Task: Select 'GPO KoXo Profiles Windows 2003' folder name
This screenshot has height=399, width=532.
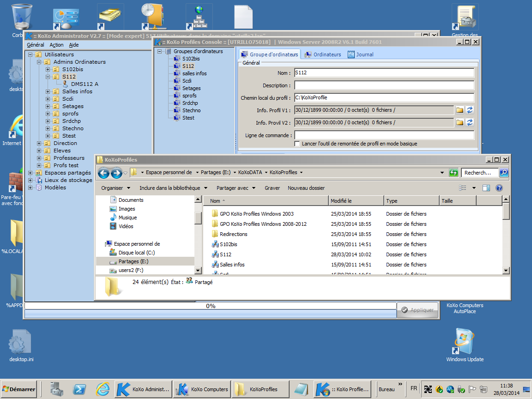Action: click(256, 214)
